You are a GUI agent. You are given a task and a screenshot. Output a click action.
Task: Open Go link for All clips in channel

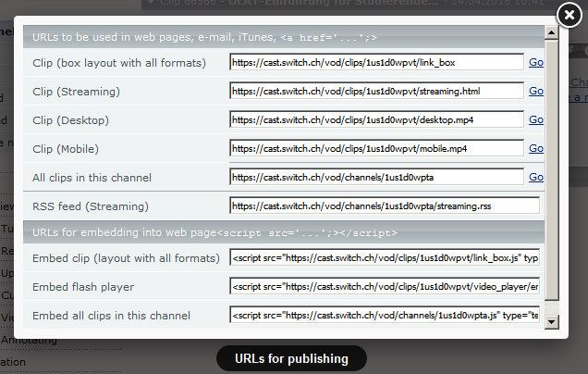coord(535,178)
